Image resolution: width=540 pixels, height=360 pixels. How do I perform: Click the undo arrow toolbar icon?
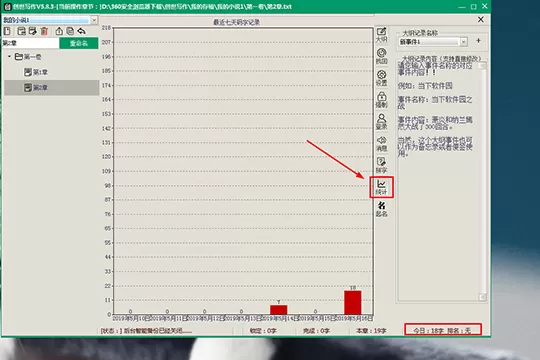point(81,31)
